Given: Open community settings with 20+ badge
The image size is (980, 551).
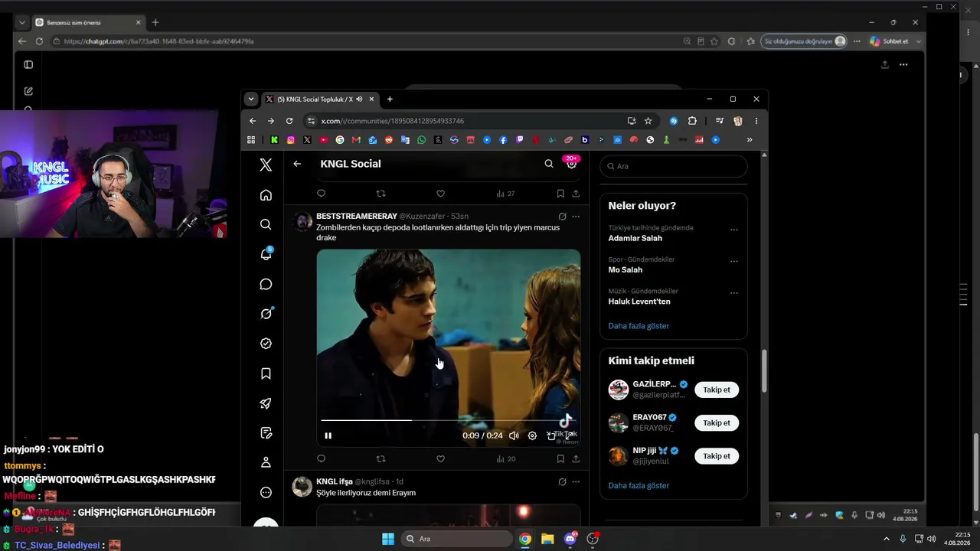Looking at the screenshot, I should pos(571,163).
